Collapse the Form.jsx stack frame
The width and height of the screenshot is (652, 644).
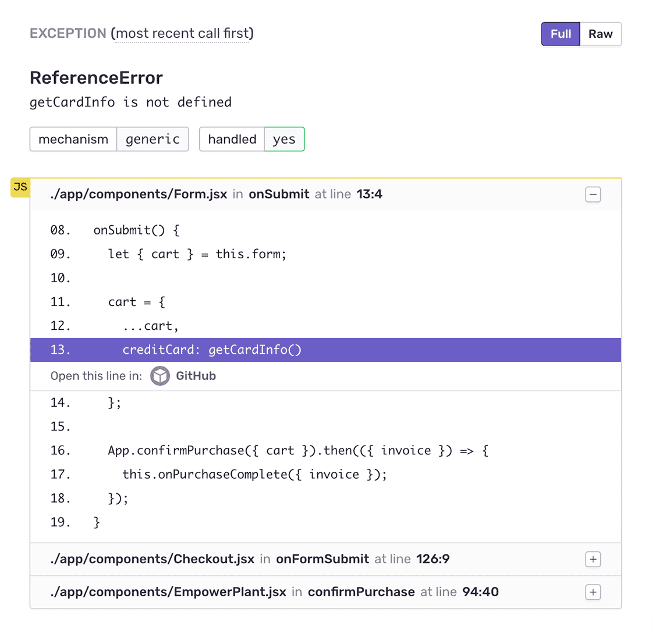tap(593, 195)
